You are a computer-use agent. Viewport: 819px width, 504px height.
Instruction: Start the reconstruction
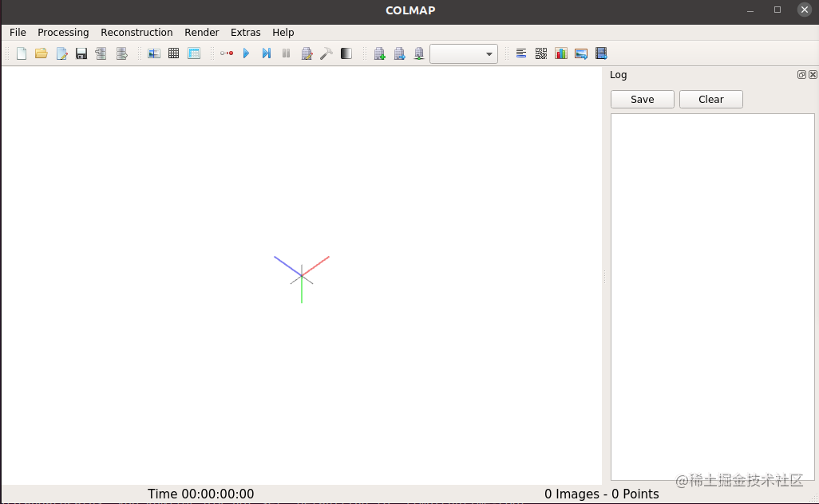click(246, 53)
